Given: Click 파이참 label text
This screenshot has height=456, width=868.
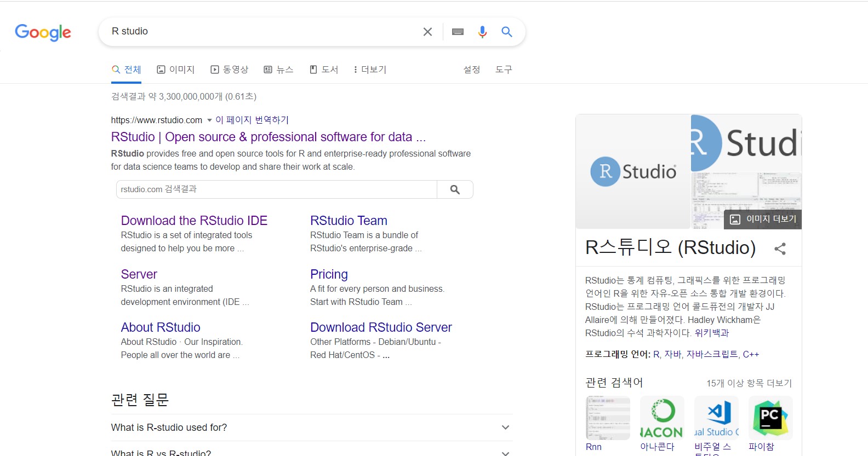Looking at the screenshot, I should [761, 447].
